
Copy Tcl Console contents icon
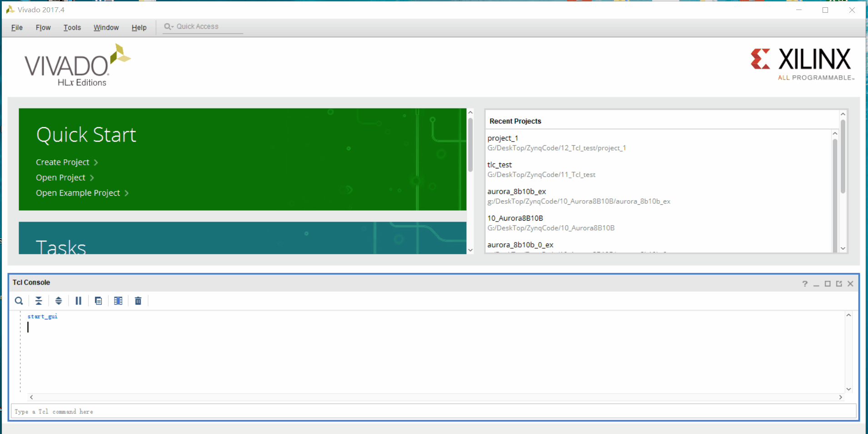pyautogui.click(x=98, y=301)
